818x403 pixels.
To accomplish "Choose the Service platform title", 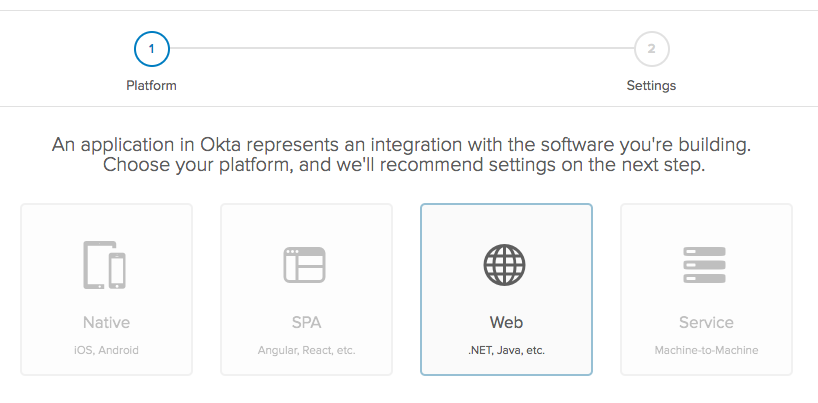I will (x=706, y=323).
